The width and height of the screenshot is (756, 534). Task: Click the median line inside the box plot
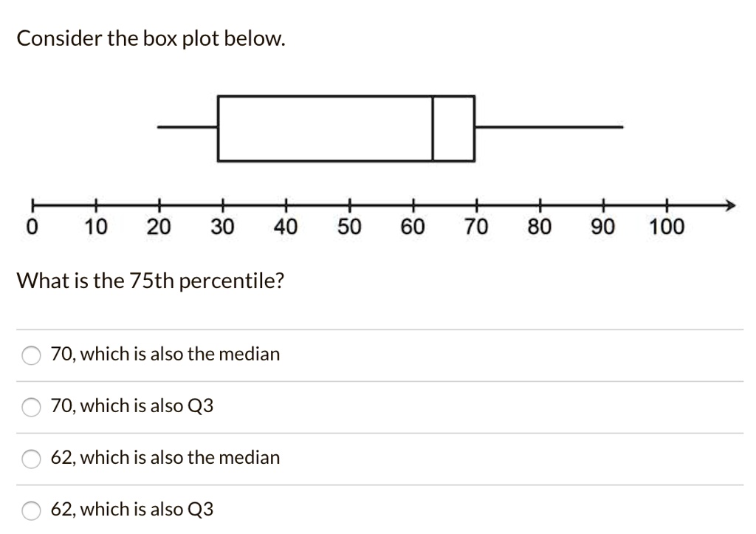(432, 128)
